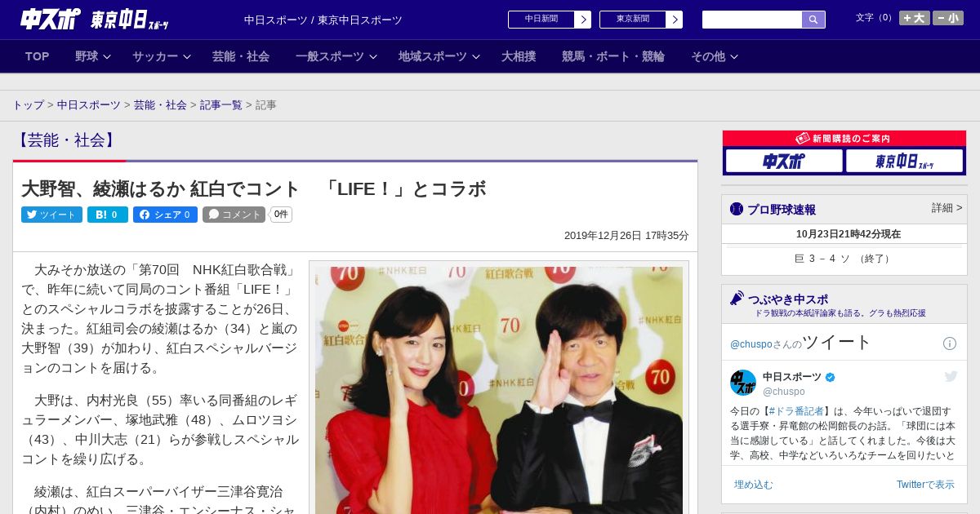980x514 pixels.
Task: Click the search magnifier button
Action: 813,20
